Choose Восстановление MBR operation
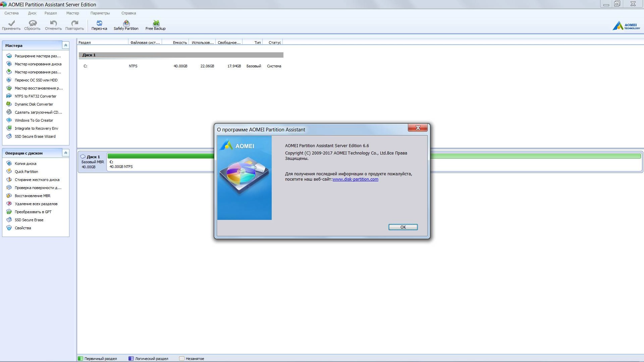The height and width of the screenshot is (362, 644). click(29, 196)
